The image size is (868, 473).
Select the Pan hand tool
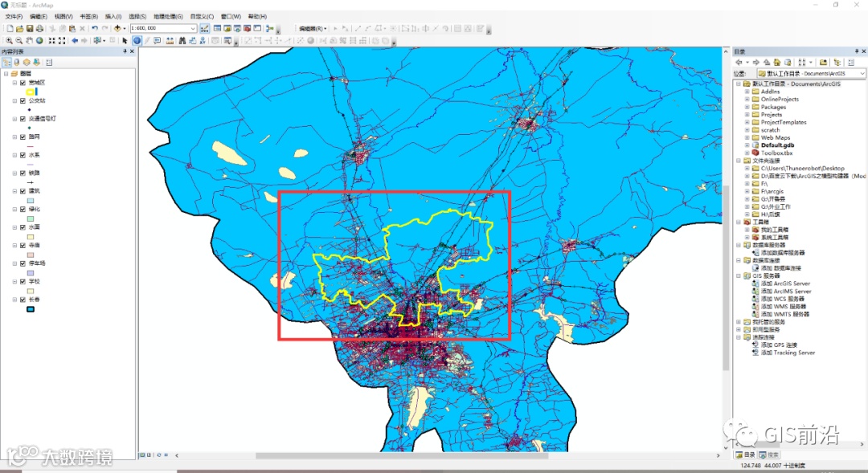(x=30, y=40)
